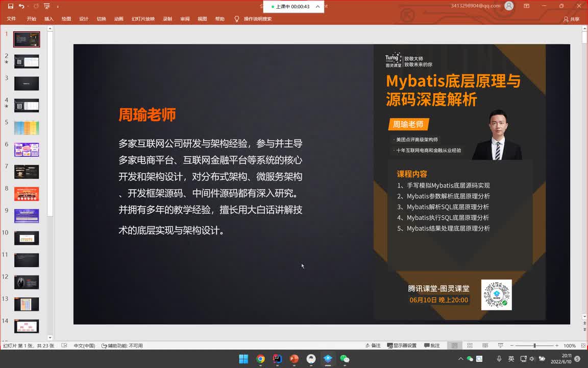Switch to Slide Sorter view icon
The image size is (588, 368).
coord(470,346)
